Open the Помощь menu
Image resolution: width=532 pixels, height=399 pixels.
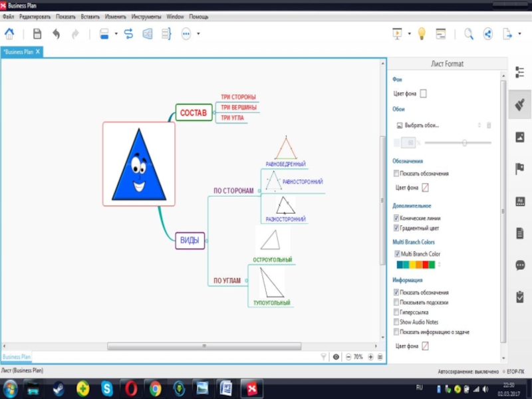click(199, 17)
